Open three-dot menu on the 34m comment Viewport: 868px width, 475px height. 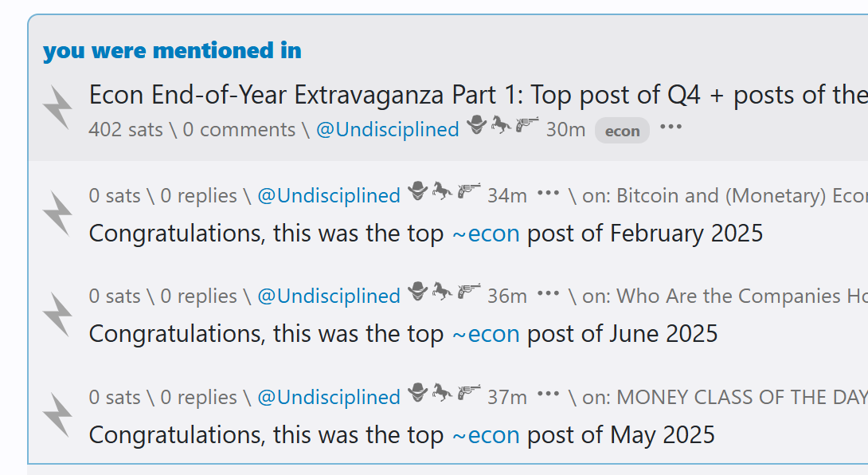pos(548,194)
